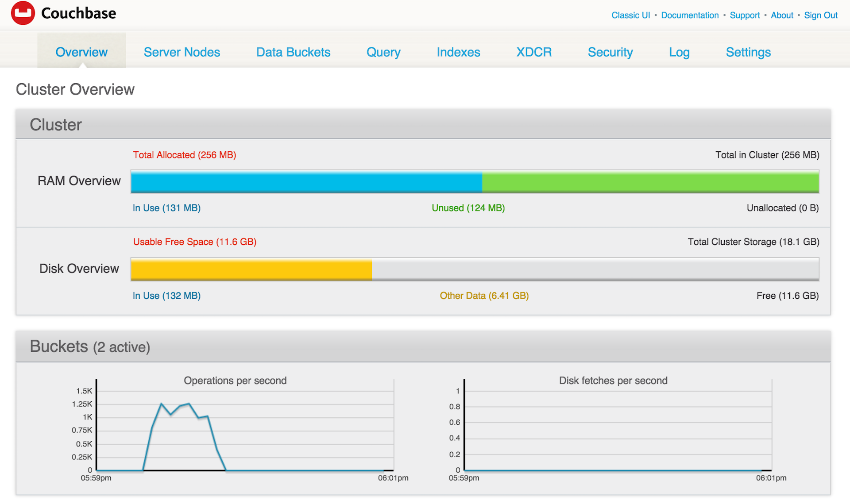Sign Out of Couchbase
Image resolution: width=850 pixels, height=504 pixels.
821,15
